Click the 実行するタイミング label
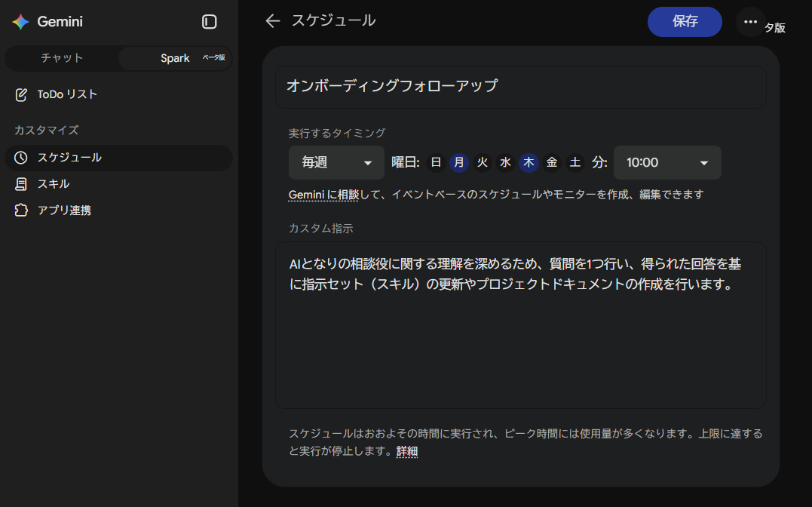The image size is (812, 507). 336,134
